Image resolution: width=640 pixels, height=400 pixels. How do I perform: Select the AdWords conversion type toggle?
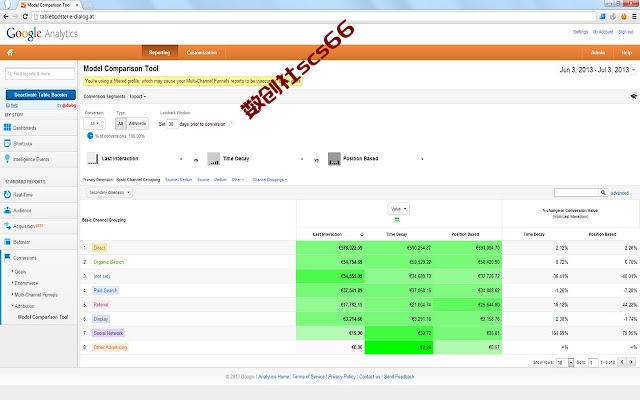pos(137,123)
